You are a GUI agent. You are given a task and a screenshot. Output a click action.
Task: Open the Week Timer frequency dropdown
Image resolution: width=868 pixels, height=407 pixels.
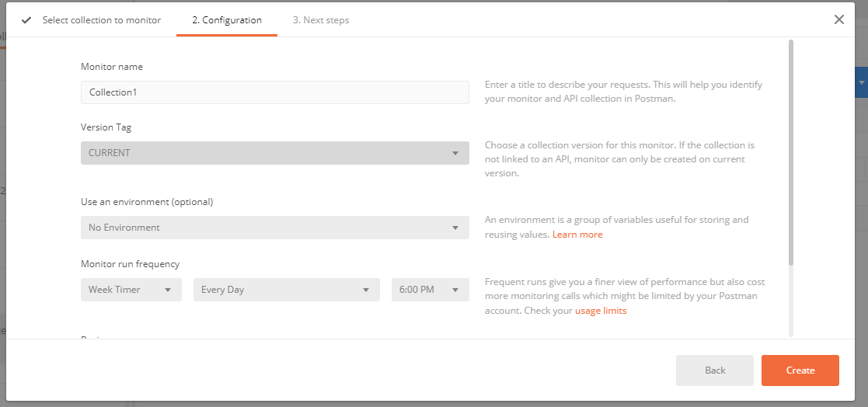[131, 289]
